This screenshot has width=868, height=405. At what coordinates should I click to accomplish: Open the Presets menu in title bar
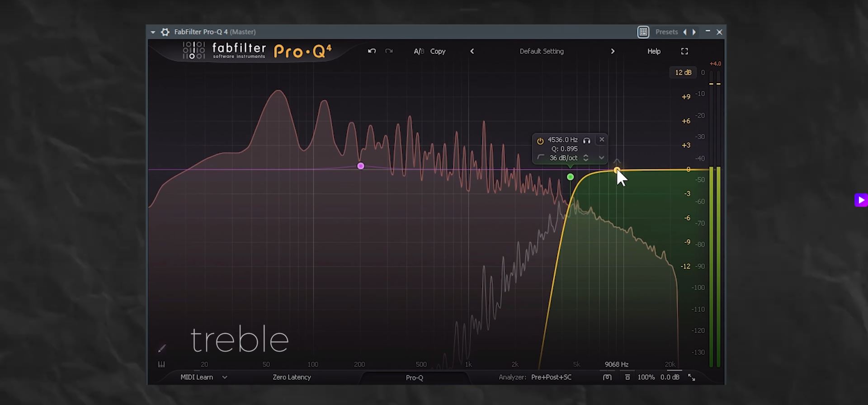[x=666, y=32]
